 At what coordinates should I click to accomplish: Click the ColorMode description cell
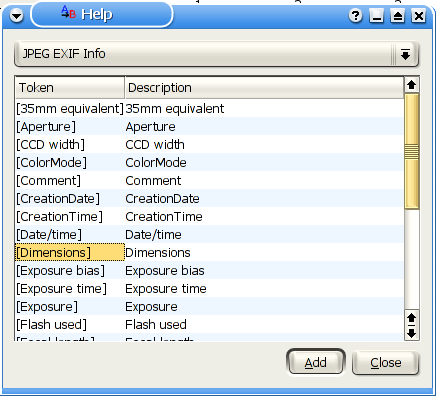[264, 163]
